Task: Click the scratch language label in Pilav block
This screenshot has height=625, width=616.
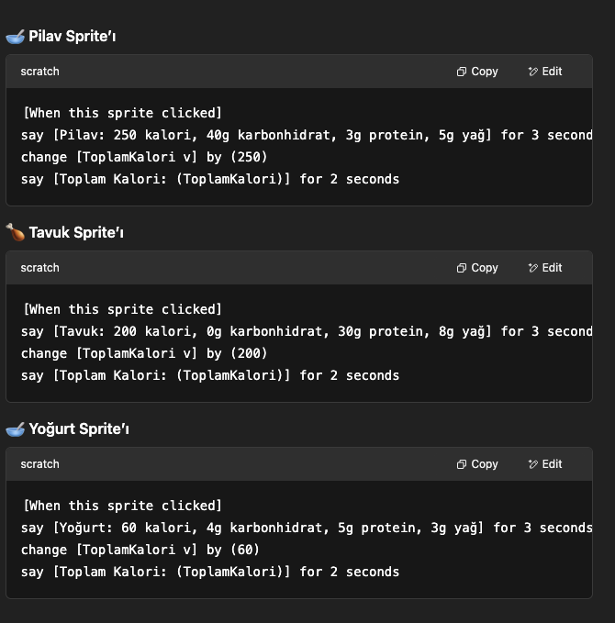Action: point(40,72)
